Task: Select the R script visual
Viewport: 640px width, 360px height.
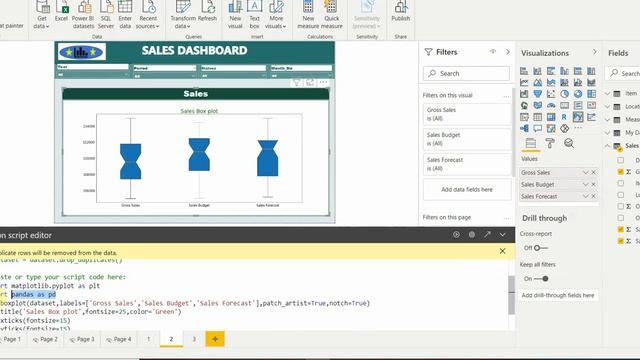Action: coord(564,117)
